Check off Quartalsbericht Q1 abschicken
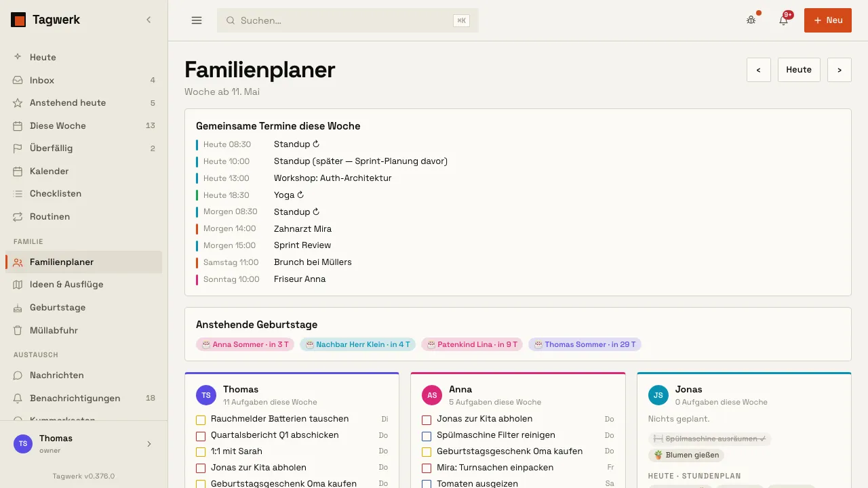This screenshot has width=868, height=488. pos(201,436)
